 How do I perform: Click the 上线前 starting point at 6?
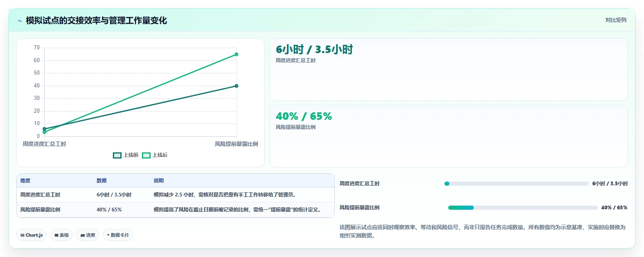click(x=44, y=129)
